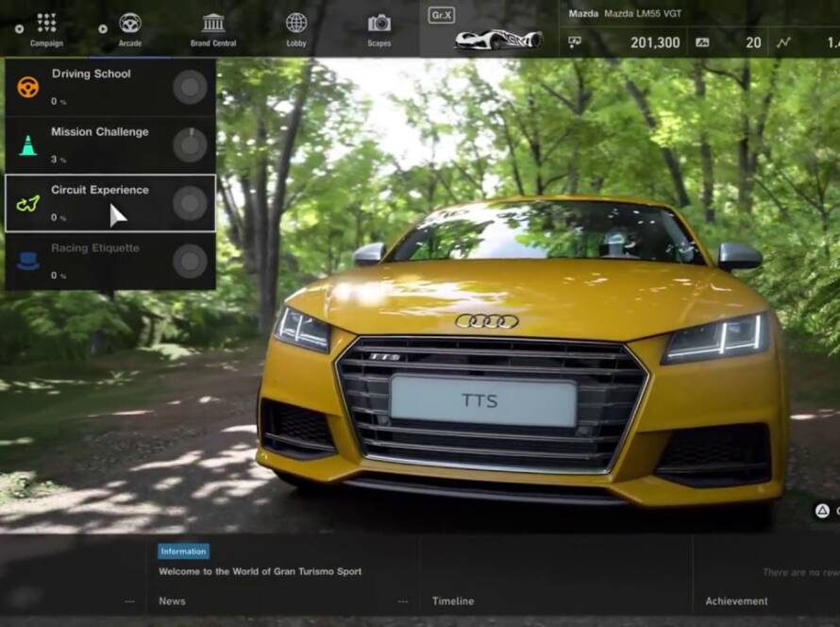The image size is (840, 627).
Task: Open the Achievement panel
Action: 736,601
